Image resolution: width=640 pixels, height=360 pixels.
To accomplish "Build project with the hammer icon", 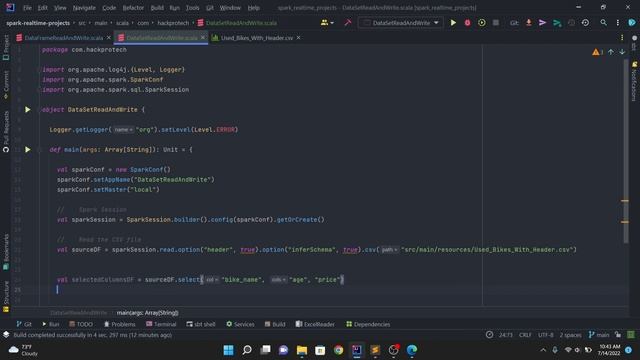I will point(348,23).
